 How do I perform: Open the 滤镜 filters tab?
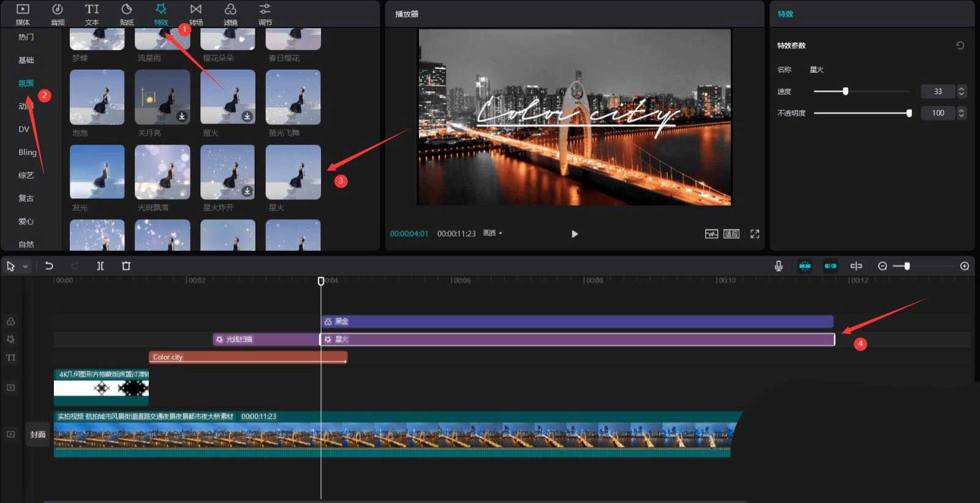click(230, 14)
